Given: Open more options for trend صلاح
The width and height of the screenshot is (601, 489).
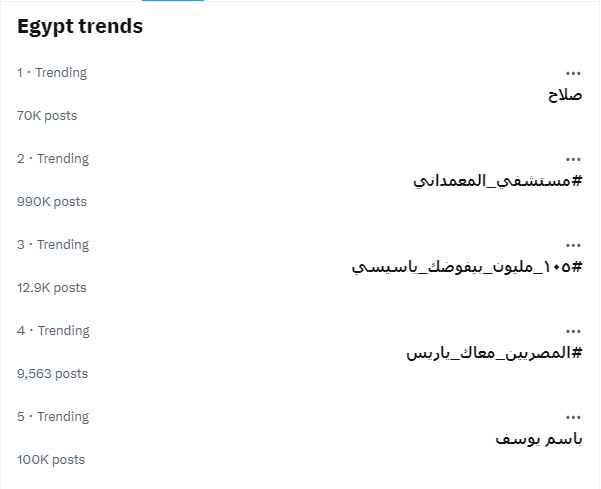Looking at the screenshot, I should pyautogui.click(x=573, y=73).
